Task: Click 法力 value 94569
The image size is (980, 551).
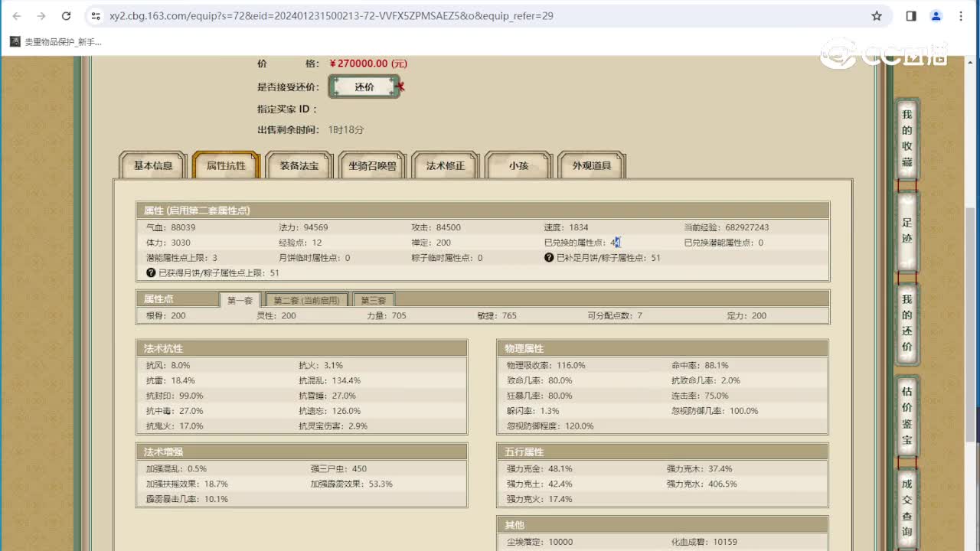Action: (x=315, y=227)
